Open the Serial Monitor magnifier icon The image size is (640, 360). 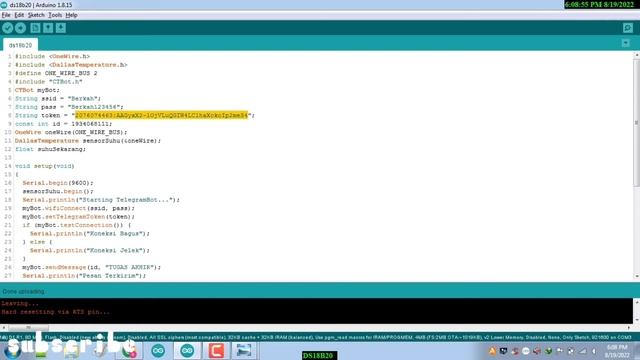(x=628, y=28)
